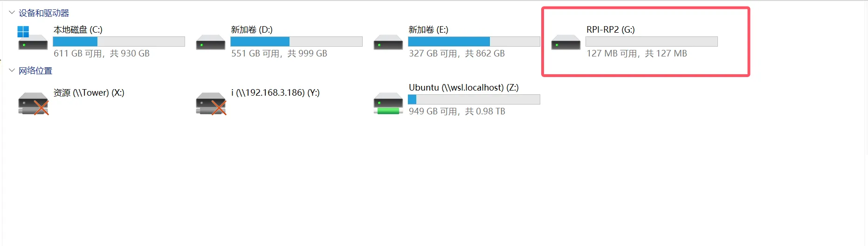The image size is (868, 246).
Task: Click the RPI-RP2 G: drive icon
Action: pyautogui.click(x=565, y=42)
